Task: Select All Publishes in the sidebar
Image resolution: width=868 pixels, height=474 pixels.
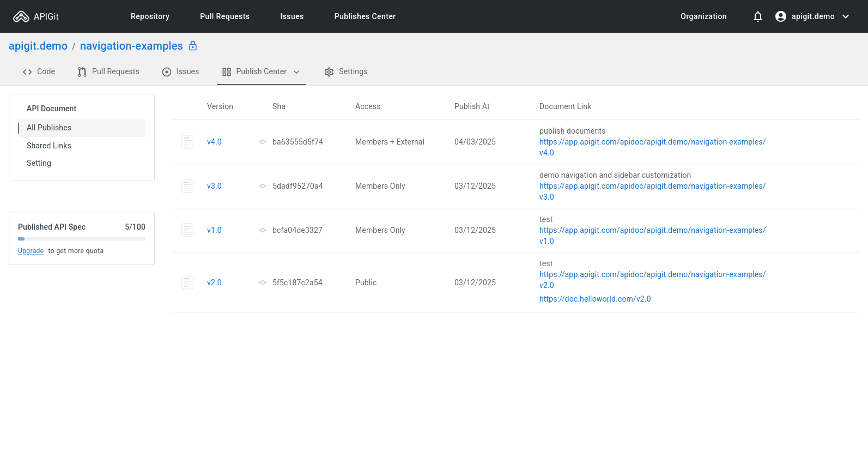Action: click(x=82, y=128)
